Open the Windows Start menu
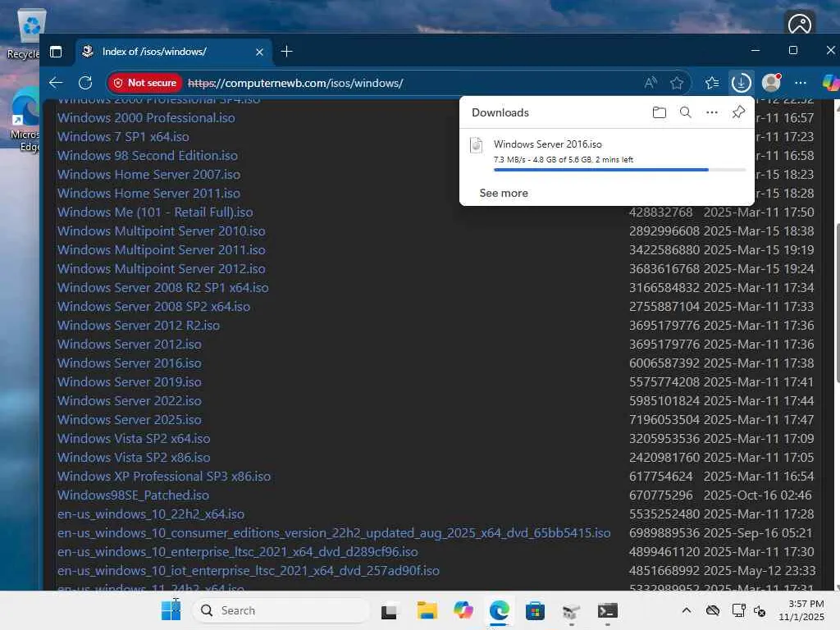This screenshot has width=840, height=630. (x=171, y=610)
